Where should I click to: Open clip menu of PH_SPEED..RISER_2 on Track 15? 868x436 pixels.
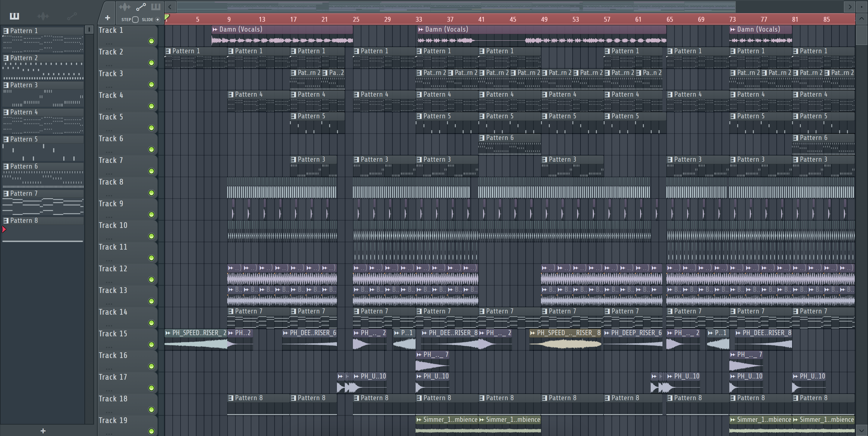point(168,333)
